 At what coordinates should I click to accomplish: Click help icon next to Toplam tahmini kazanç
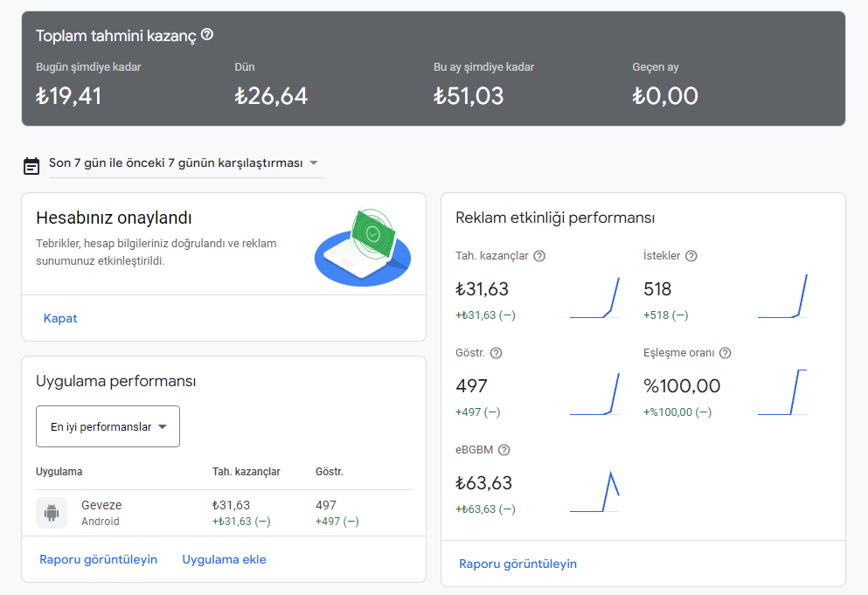tap(207, 35)
